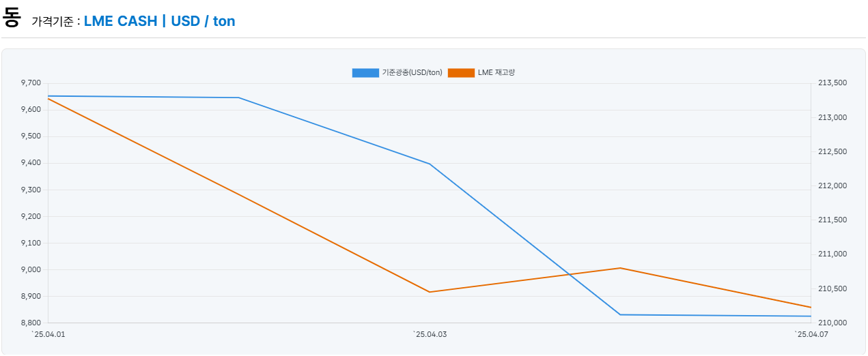The image size is (868, 356).
Task: Toggle the LME 재고량 legend label
Action: pyautogui.click(x=496, y=73)
